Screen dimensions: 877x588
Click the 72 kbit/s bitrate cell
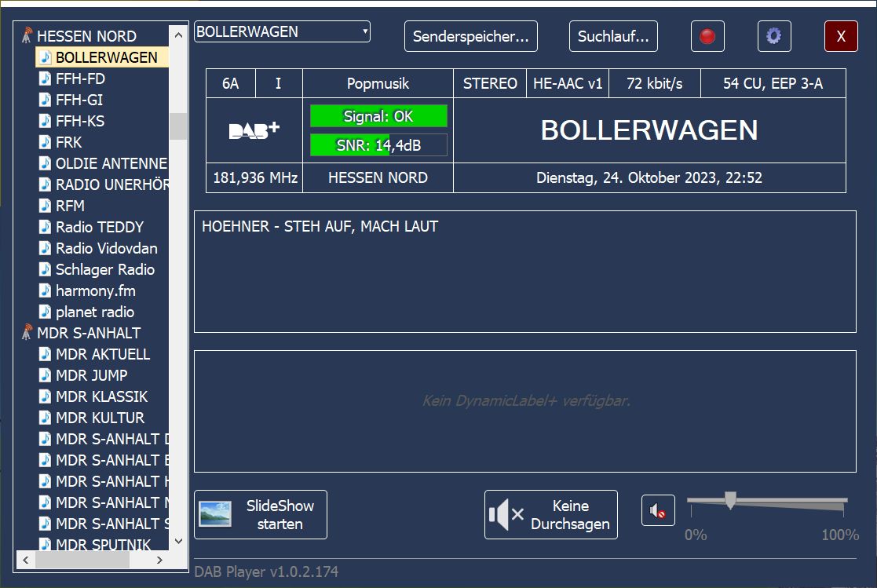click(x=654, y=84)
